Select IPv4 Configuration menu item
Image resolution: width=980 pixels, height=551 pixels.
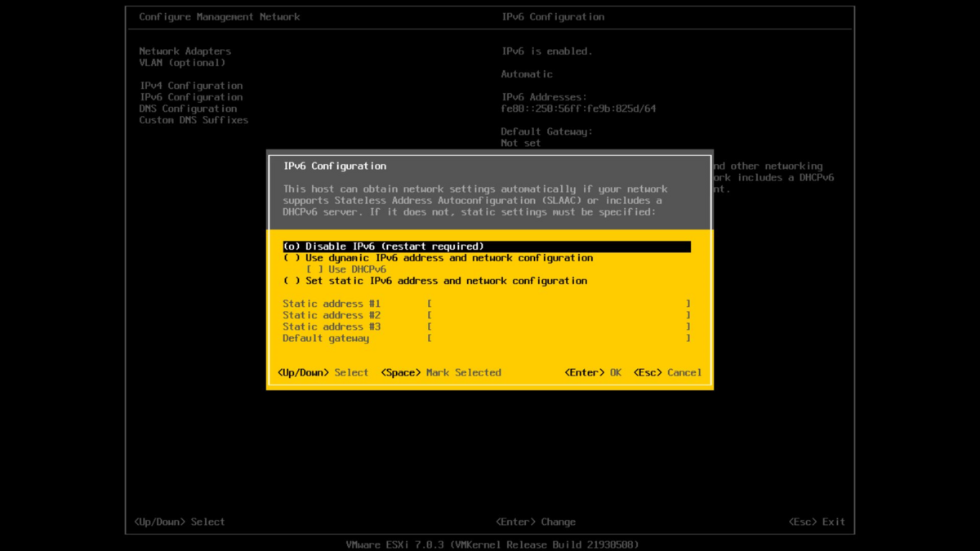coord(191,86)
